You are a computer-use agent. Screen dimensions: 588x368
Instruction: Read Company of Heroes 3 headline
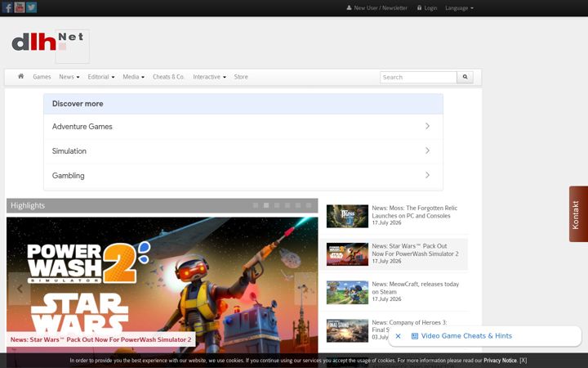(409, 326)
